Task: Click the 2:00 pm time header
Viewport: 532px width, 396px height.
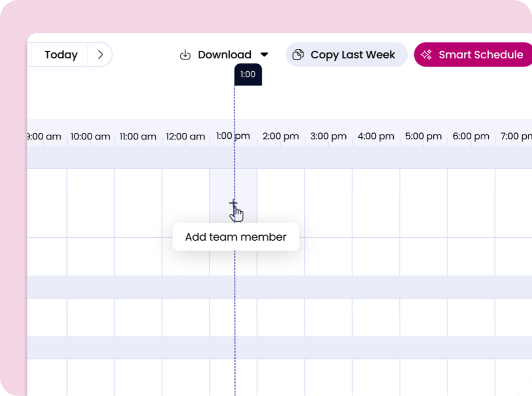Action: pos(281,136)
